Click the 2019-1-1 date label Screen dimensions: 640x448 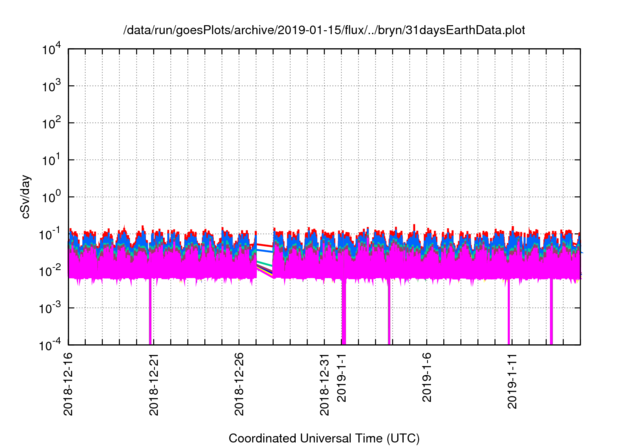point(342,377)
